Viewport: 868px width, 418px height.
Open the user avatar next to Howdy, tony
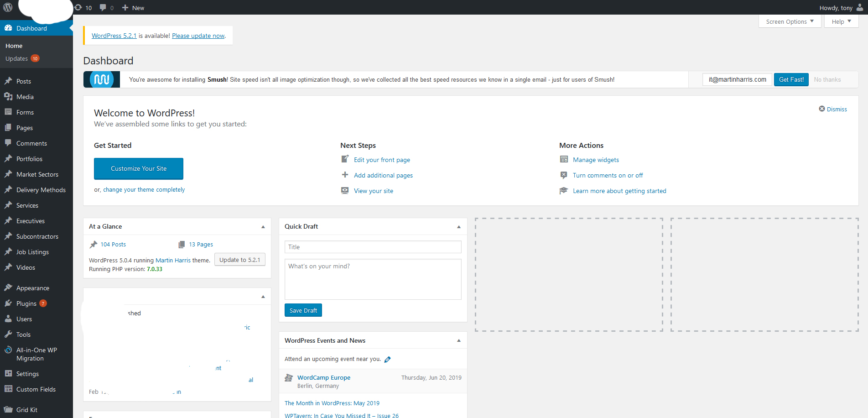859,7
